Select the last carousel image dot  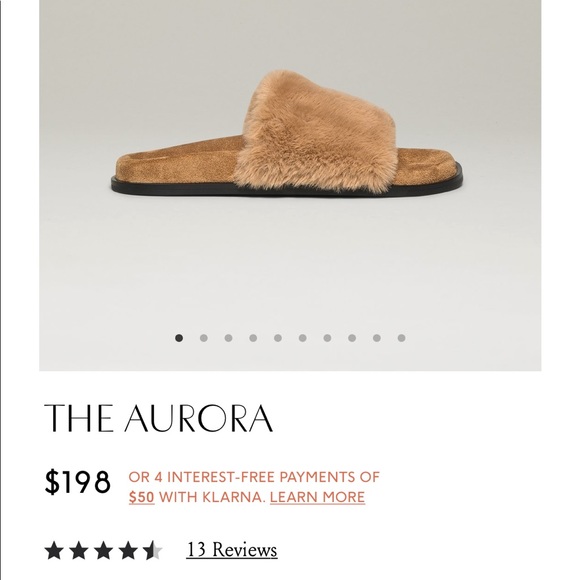coord(401,338)
